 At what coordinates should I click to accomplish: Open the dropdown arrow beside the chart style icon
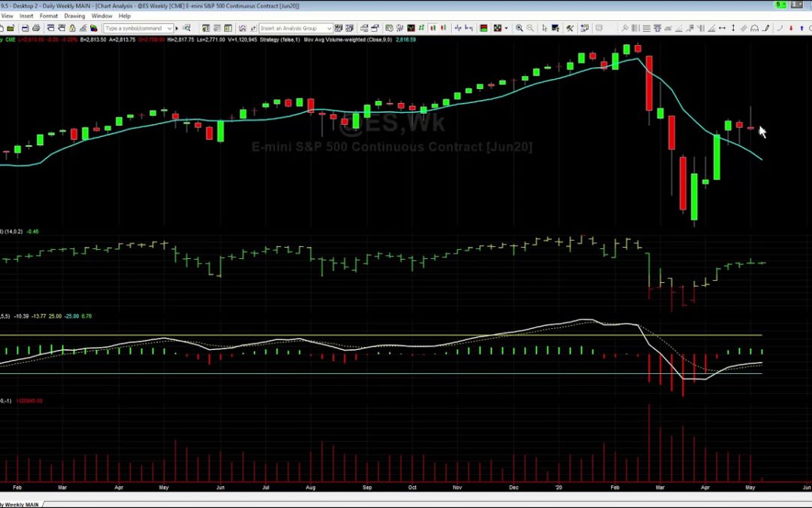[506, 27]
